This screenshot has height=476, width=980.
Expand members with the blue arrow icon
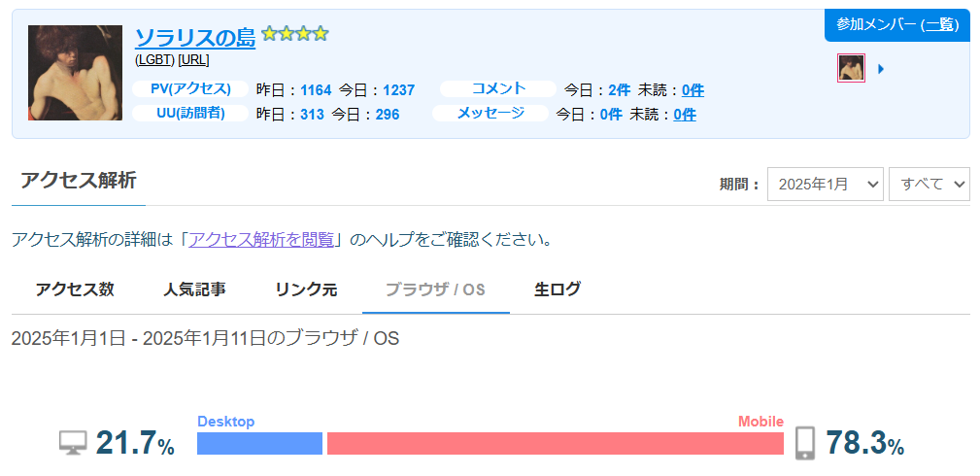(x=880, y=69)
